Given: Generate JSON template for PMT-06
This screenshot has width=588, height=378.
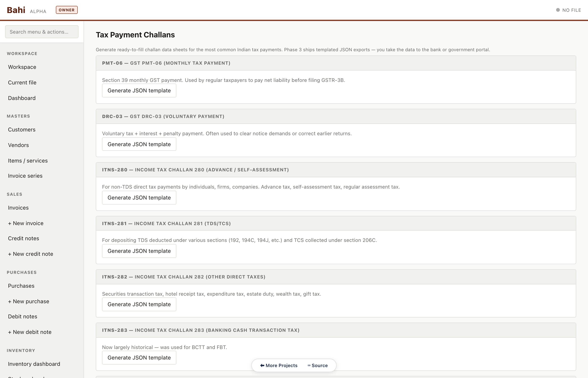Looking at the screenshot, I should [139, 91].
